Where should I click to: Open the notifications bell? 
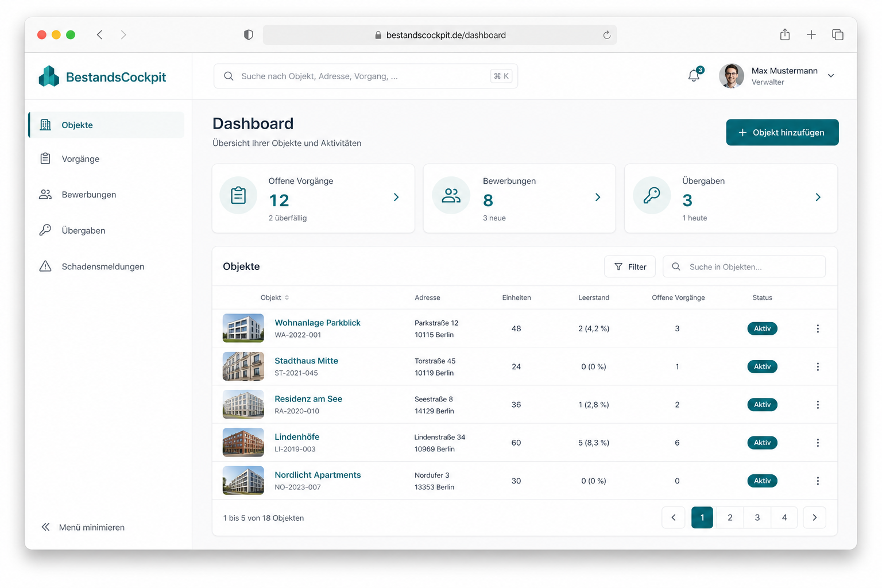[x=694, y=75]
